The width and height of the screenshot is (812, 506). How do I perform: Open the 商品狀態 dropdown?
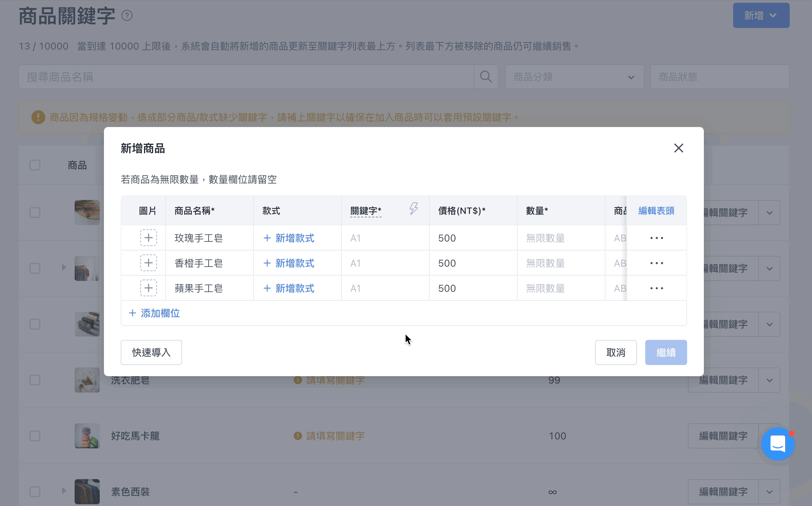click(720, 77)
